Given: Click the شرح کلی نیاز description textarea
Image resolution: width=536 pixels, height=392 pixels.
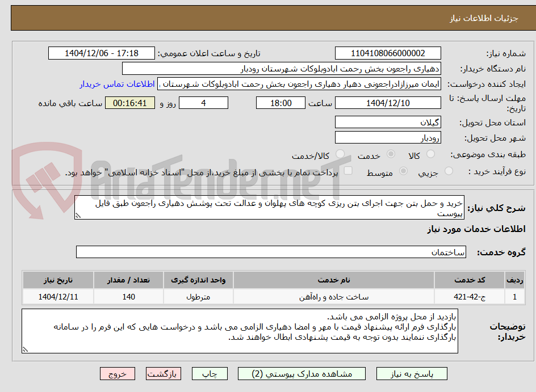Looking at the screenshot, I should point(269,208).
